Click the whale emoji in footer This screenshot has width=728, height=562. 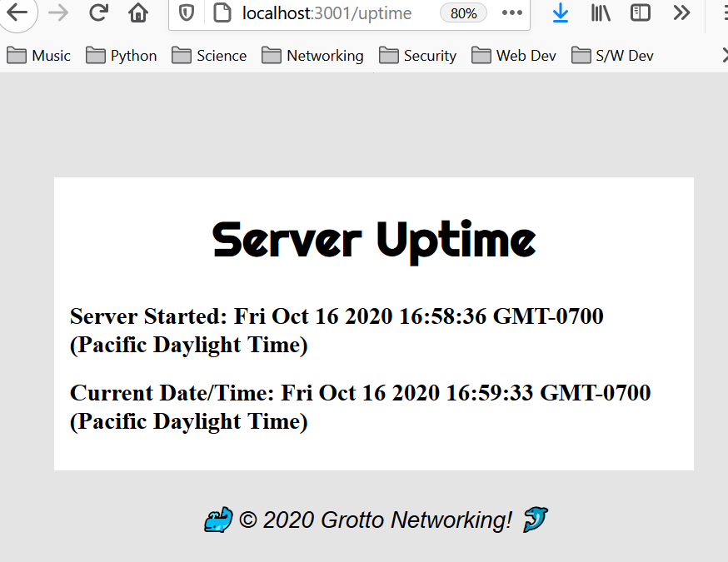218,520
